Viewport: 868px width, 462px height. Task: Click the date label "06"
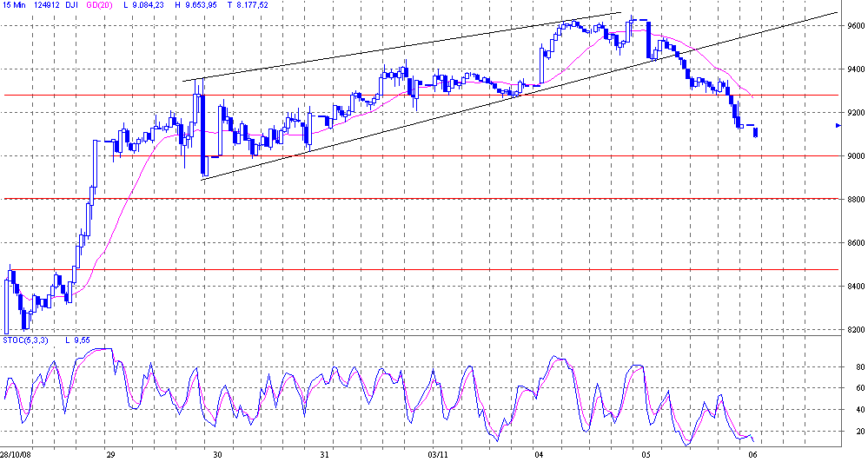pos(752,455)
